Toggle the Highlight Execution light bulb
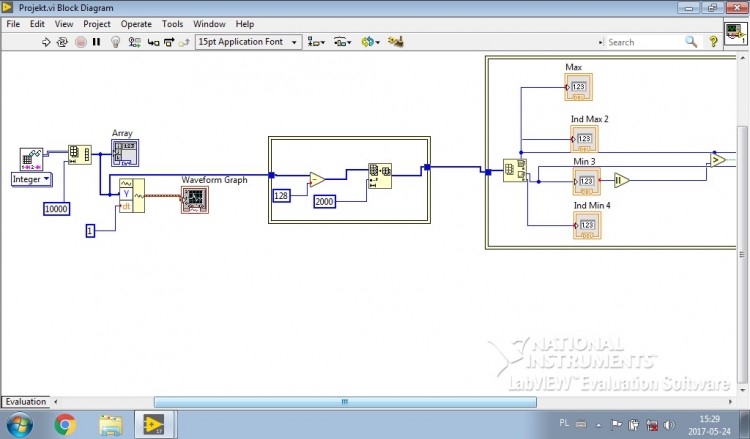Viewport: 750px width, 439px height. (x=115, y=42)
